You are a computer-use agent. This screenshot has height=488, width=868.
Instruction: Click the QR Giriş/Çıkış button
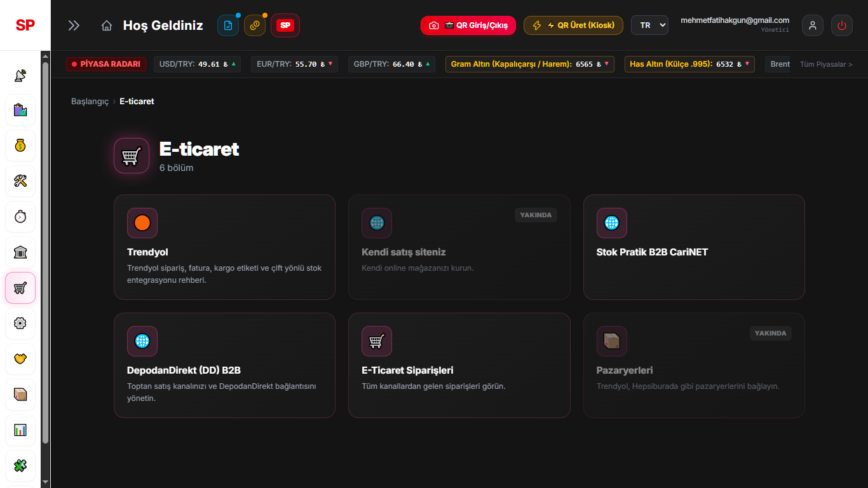click(x=468, y=25)
